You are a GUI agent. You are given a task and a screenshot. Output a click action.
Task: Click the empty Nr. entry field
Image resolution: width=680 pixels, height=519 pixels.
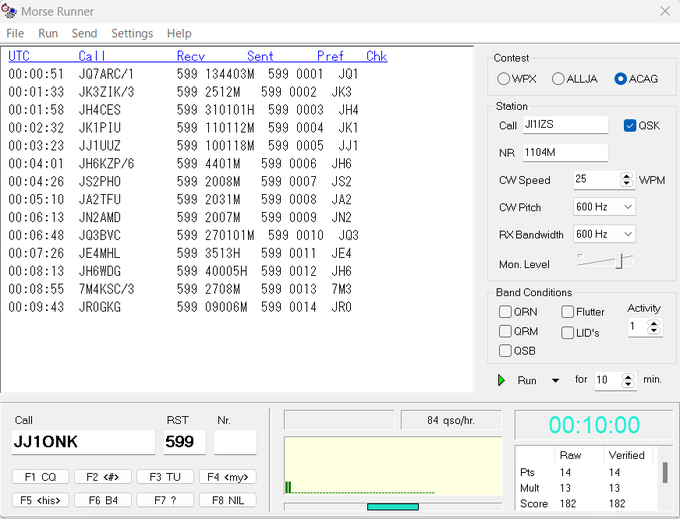(235, 442)
